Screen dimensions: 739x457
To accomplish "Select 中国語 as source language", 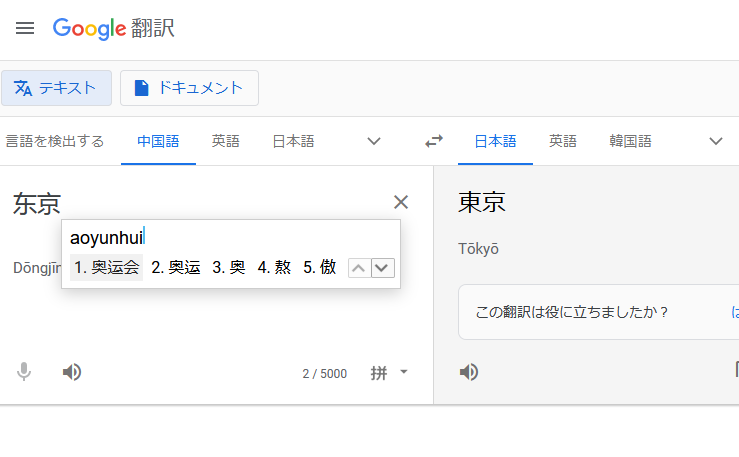I will point(158,141).
